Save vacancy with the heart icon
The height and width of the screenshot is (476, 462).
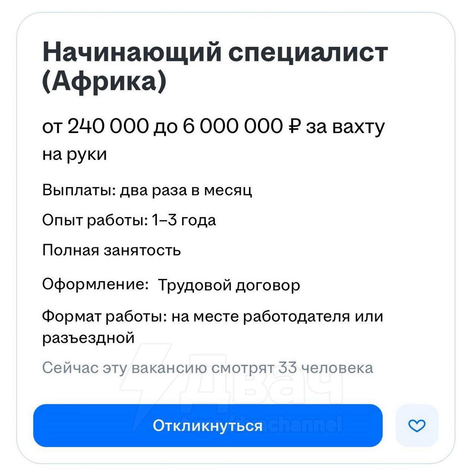point(417,425)
